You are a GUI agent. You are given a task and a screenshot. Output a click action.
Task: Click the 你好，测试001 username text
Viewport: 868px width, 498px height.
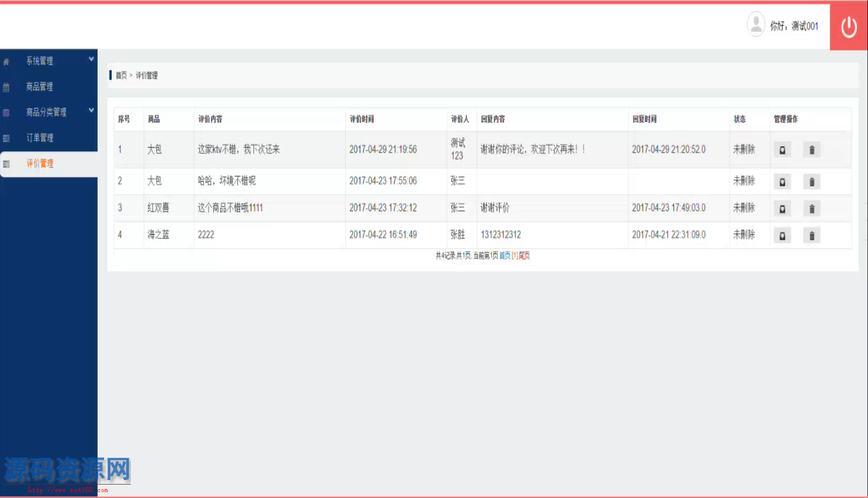794,26
